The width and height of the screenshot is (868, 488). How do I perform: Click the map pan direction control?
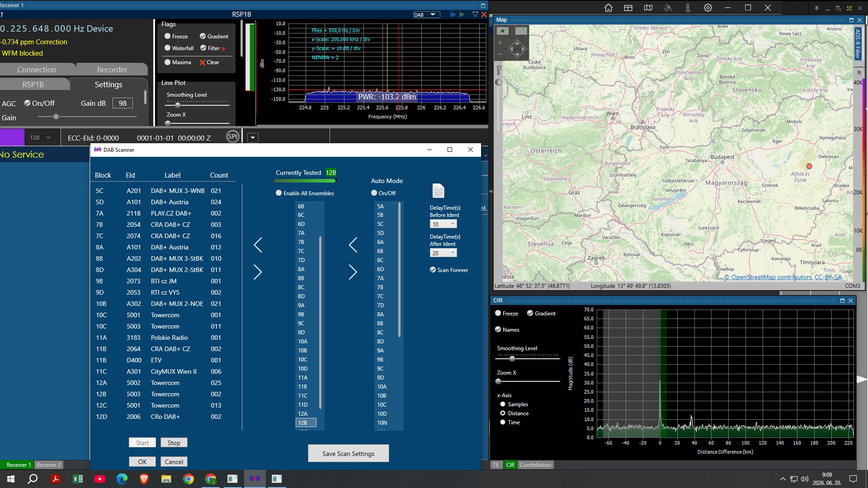pos(517,48)
